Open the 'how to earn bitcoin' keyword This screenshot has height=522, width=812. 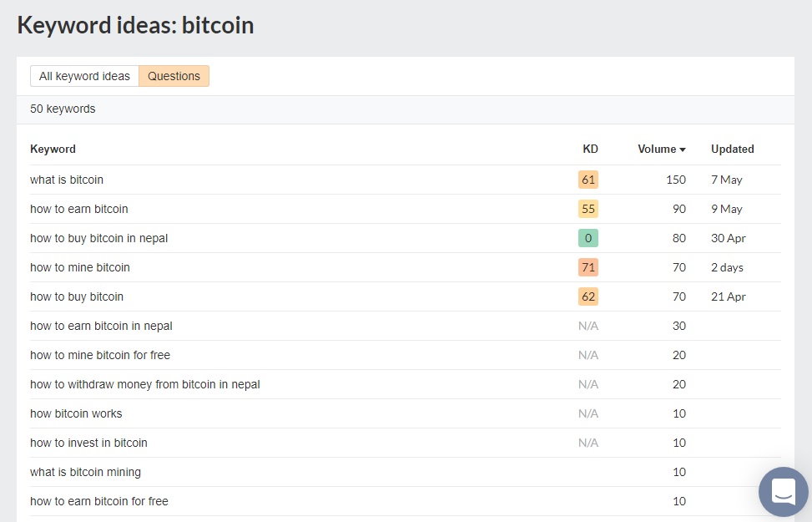click(79, 209)
